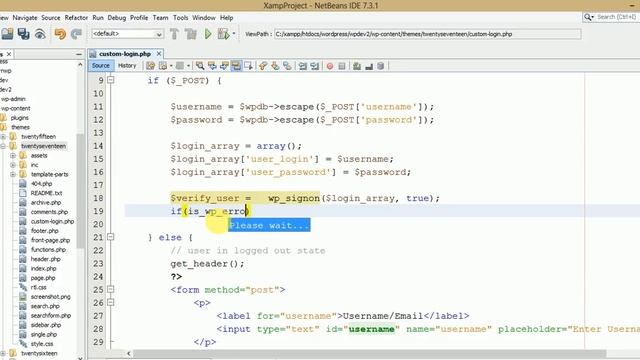Expand the assets folder node
The height and width of the screenshot is (360, 640).
pyautogui.click(x=13, y=156)
